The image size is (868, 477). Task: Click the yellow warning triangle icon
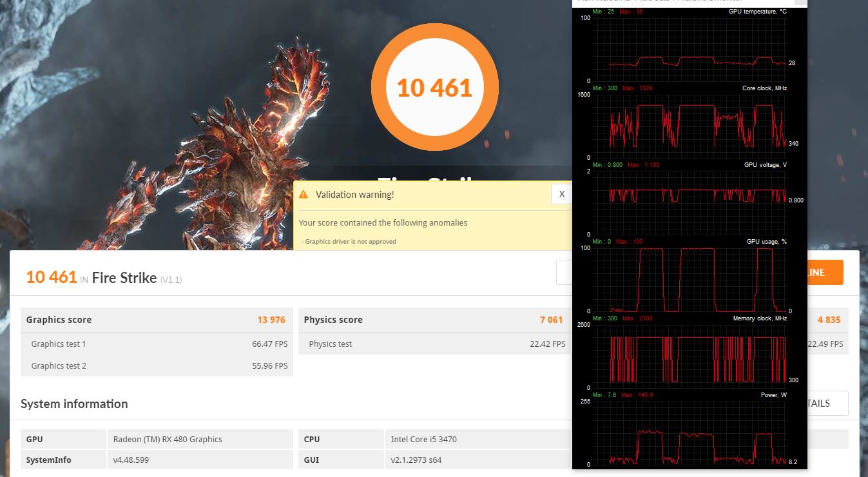tap(304, 194)
